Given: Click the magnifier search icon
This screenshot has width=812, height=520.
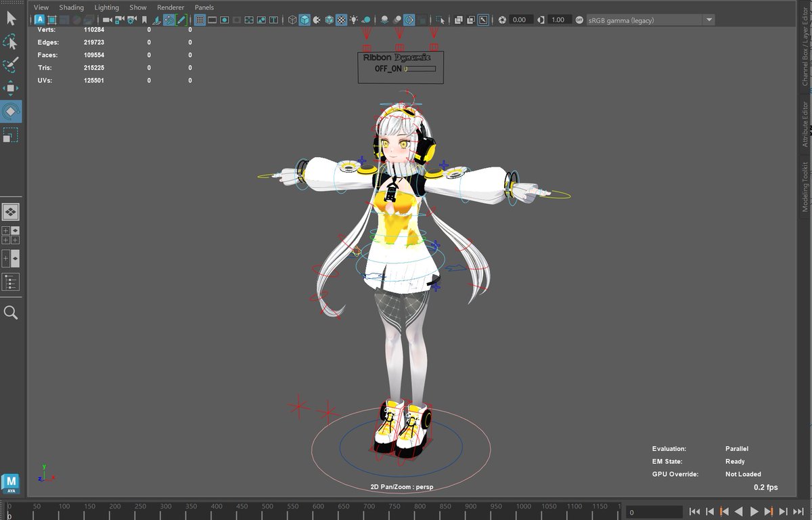Looking at the screenshot, I should click(x=11, y=312).
